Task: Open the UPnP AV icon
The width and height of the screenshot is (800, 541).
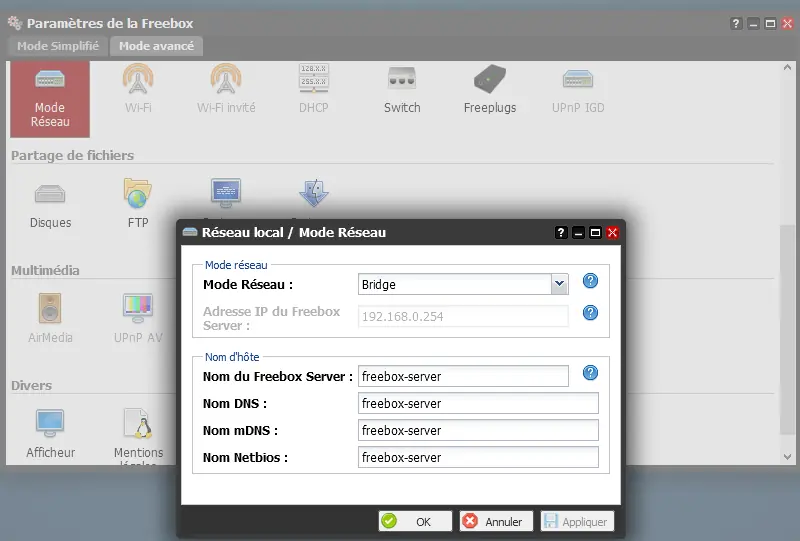Action: [138, 318]
